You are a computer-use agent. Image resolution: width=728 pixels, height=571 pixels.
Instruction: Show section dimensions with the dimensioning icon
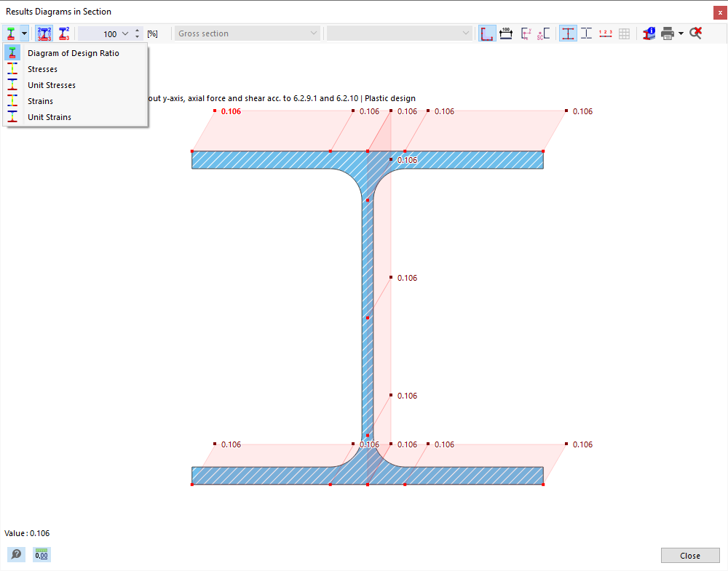click(x=506, y=33)
